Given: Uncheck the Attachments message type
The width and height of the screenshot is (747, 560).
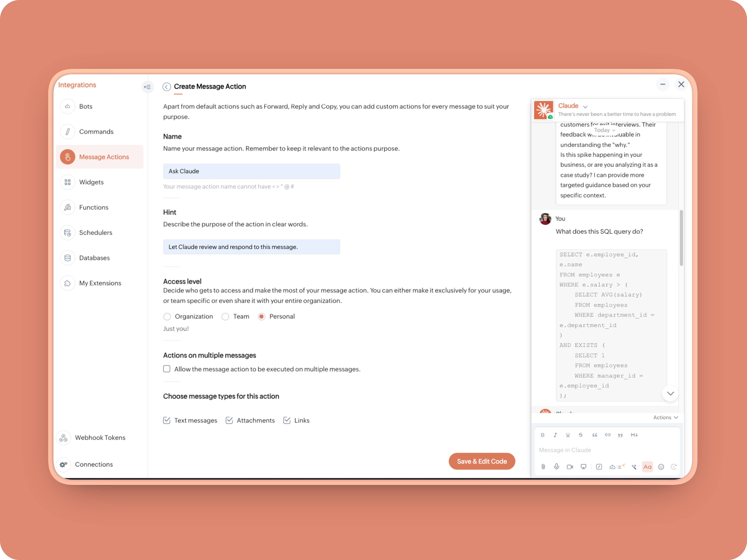Looking at the screenshot, I should pos(229,420).
